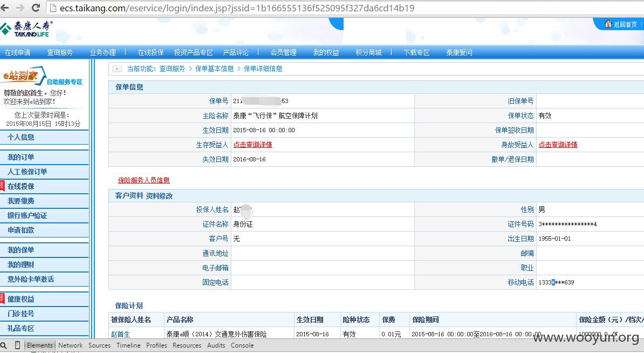Select 个人信息 in the sidebar
This screenshot has height=353, width=644.
coord(20,137)
